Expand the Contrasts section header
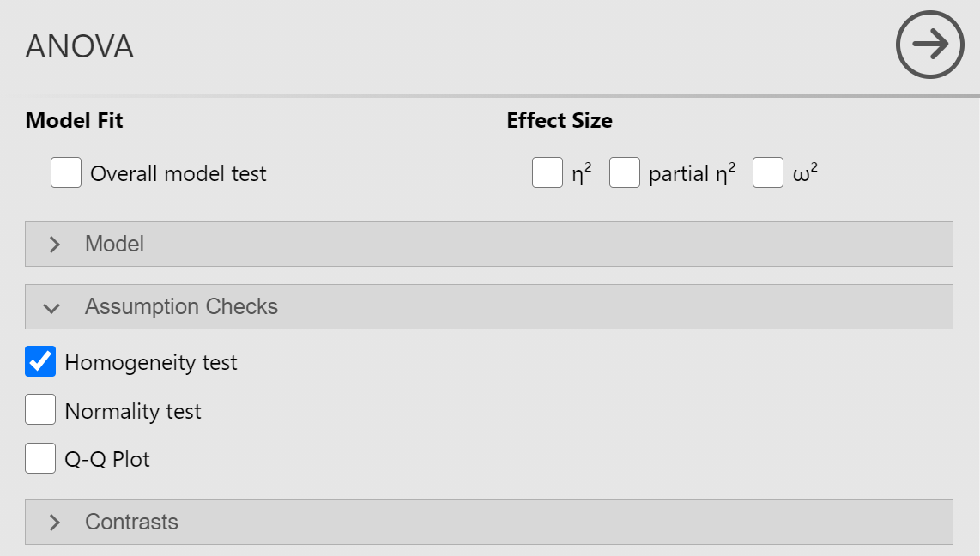The width and height of the screenshot is (980, 556). 489,522
